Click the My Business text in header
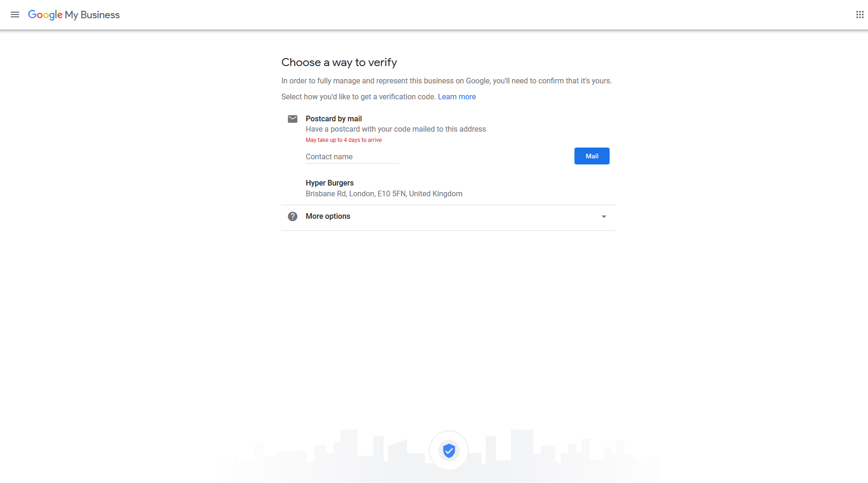Viewport: 868px width, 483px height. 92,15
